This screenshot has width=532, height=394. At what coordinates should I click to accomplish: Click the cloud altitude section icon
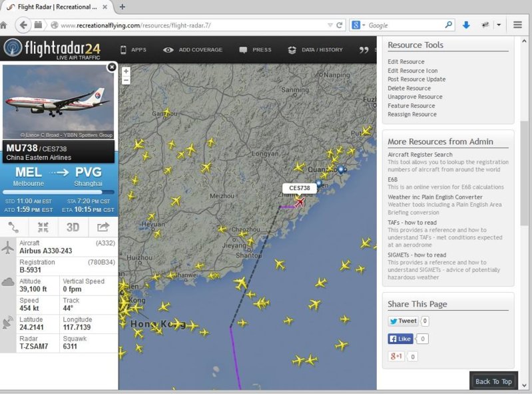point(8,282)
